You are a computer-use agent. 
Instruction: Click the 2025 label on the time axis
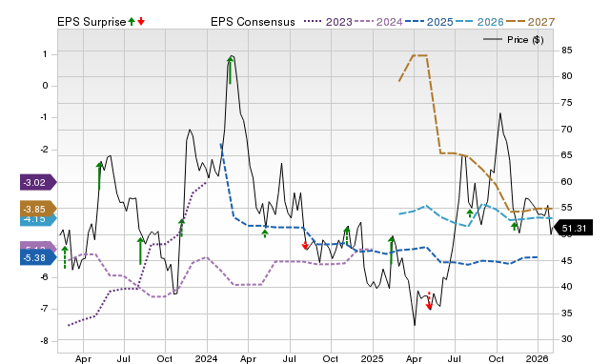(x=372, y=358)
